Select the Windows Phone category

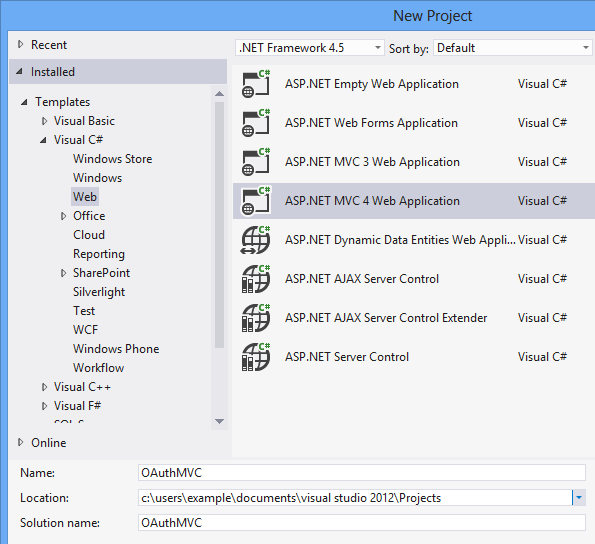[116, 349]
